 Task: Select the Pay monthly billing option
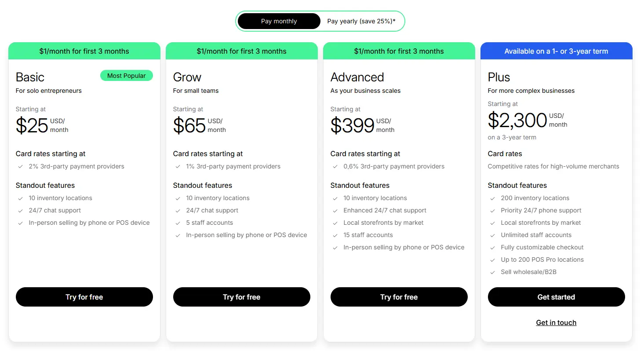(279, 21)
